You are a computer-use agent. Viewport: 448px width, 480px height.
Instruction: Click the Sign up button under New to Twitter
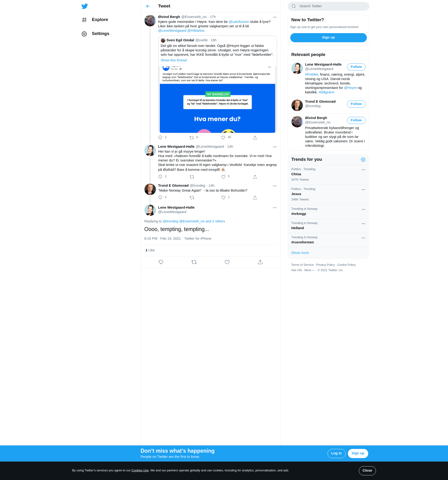click(x=328, y=38)
